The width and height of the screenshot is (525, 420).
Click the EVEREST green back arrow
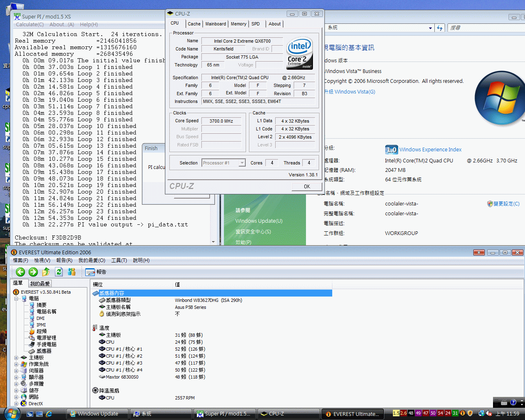[x=21, y=272]
